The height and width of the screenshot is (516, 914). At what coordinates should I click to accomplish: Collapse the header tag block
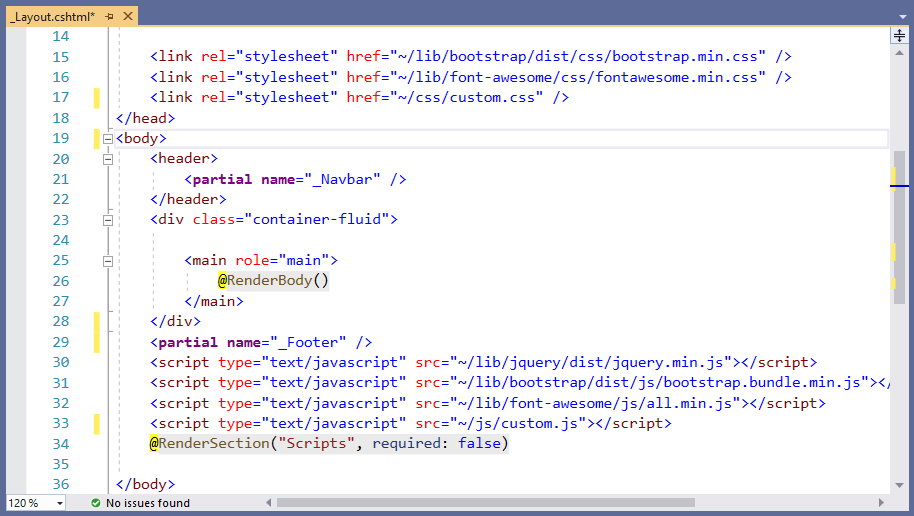[x=107, y=159]
